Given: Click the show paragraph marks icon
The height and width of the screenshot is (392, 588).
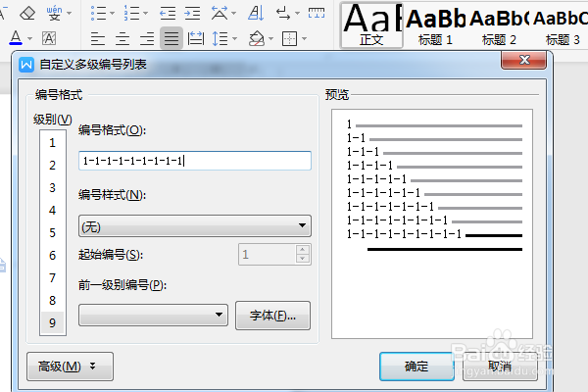Looking at the screenshot, I should pos(283,14).
